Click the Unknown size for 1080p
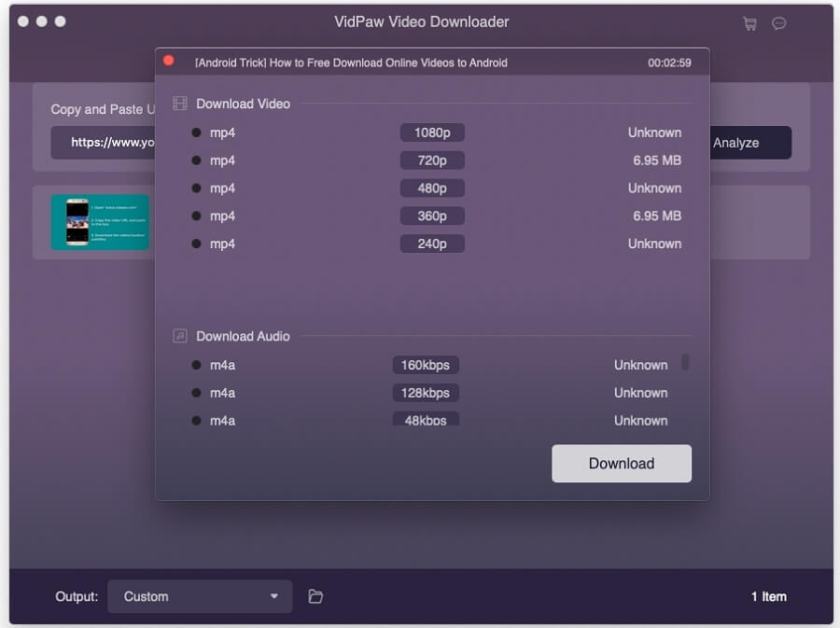This screenshot has width=840, height=628. pyautogui.click(x=654, y=133)
